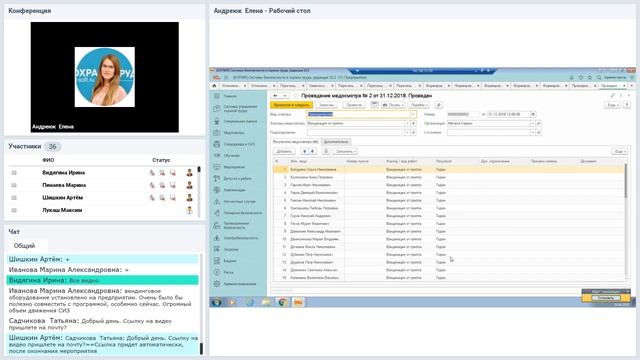The width and height of the screenshot is (640, 360).
Task: Click the question mark help button
Action: click(x=627, y=105)
